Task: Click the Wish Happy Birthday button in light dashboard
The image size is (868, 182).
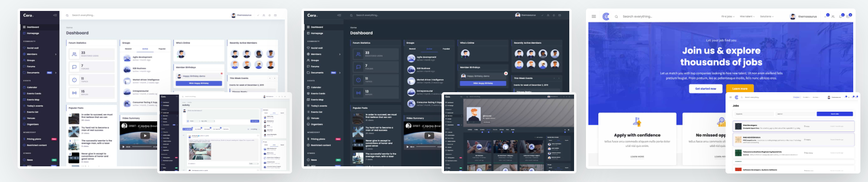Action: coord(199,83)
